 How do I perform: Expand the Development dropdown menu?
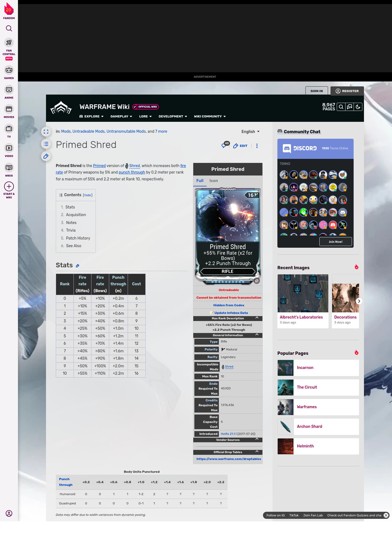[x=173, y=116]
